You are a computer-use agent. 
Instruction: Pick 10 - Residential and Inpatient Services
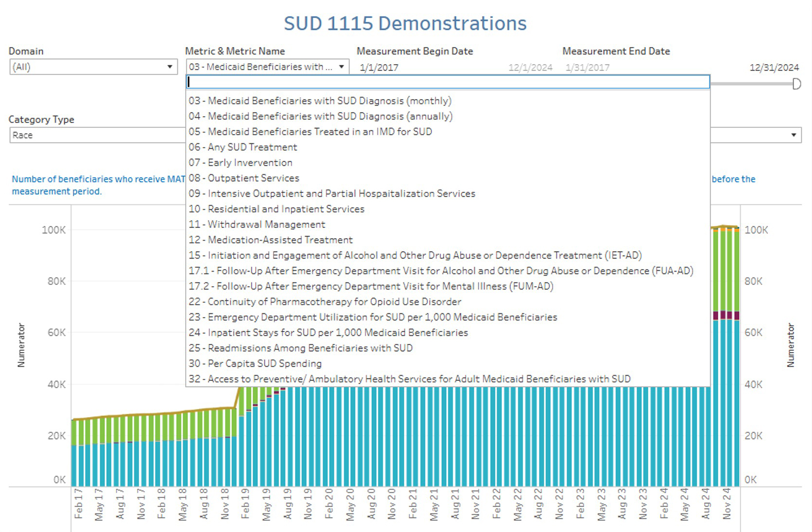tap(276, 209)
